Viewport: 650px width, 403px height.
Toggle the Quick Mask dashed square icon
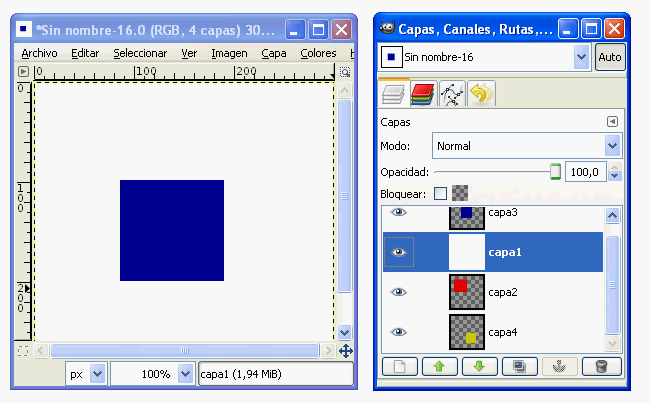[x=23, y=351]
